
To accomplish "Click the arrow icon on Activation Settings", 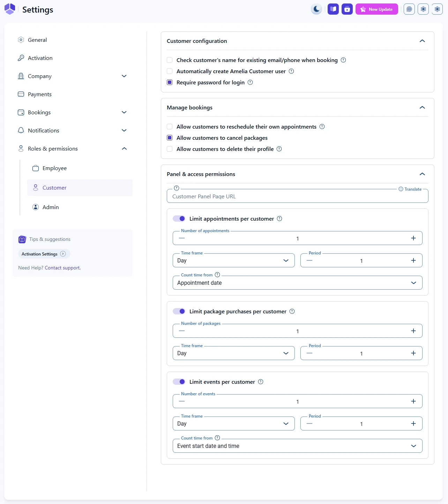I will point(63,254).
